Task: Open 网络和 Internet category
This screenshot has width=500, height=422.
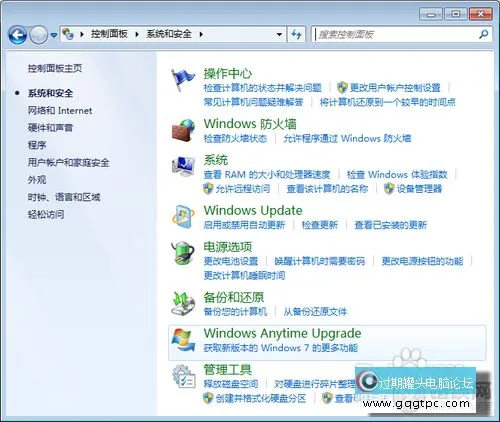Action: point(60,110)
